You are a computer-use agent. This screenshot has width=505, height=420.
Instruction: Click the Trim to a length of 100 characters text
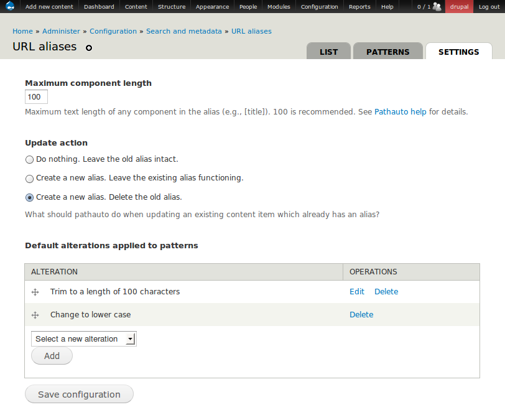coord(115,292)
